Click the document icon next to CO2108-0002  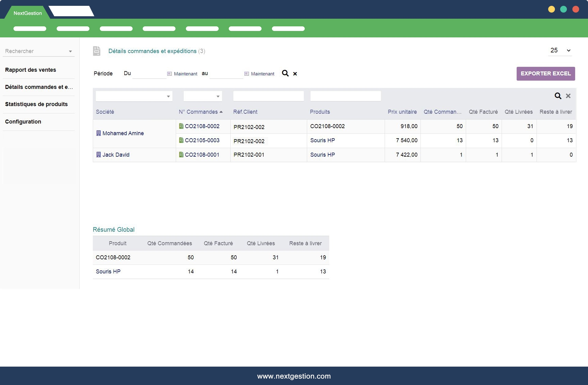(x=181, y=126)
